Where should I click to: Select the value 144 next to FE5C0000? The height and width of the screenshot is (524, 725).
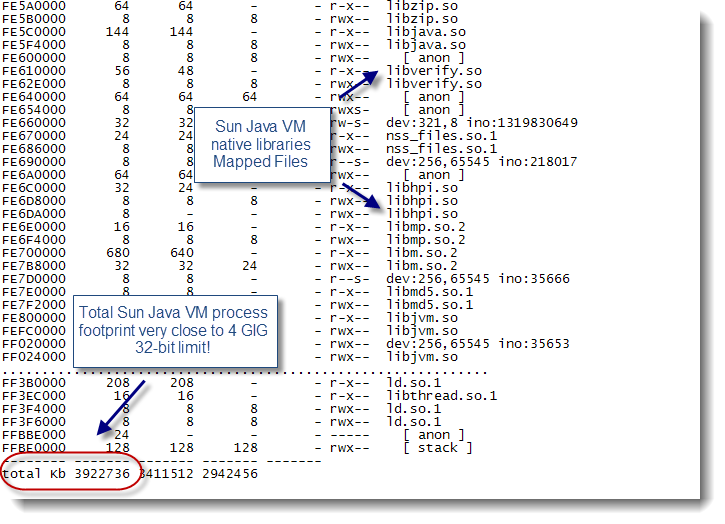[118, 32]
